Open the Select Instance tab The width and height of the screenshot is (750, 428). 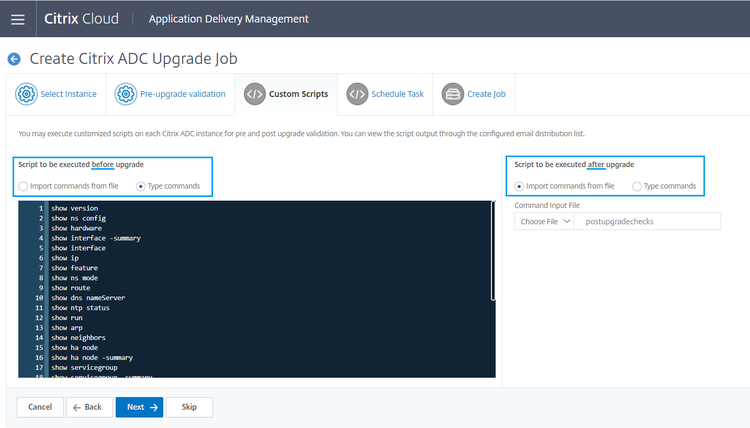coord(56,94)
